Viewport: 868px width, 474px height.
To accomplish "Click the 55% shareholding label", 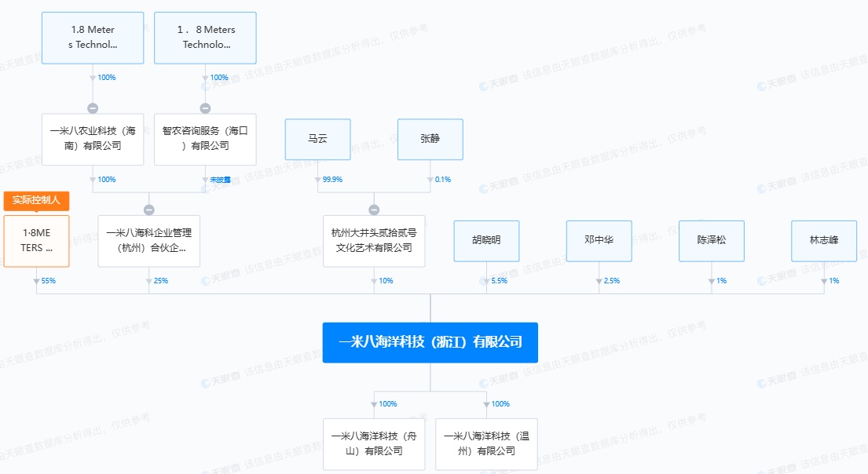I will (48, 281).
